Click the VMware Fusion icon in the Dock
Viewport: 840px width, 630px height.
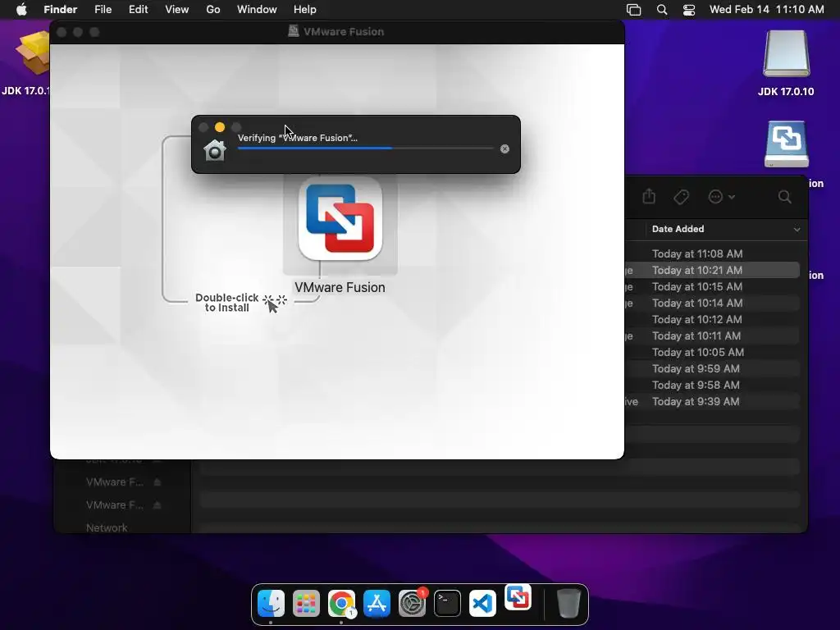pos(518,598)
